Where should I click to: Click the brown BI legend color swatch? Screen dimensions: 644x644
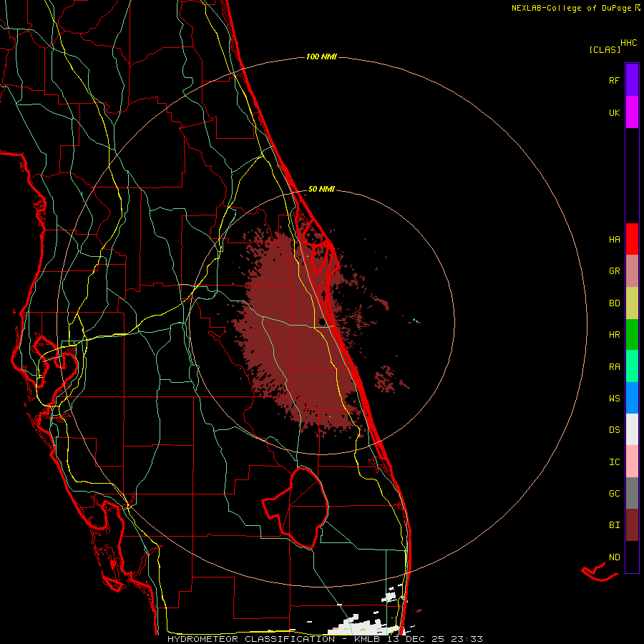pos(632,525)
